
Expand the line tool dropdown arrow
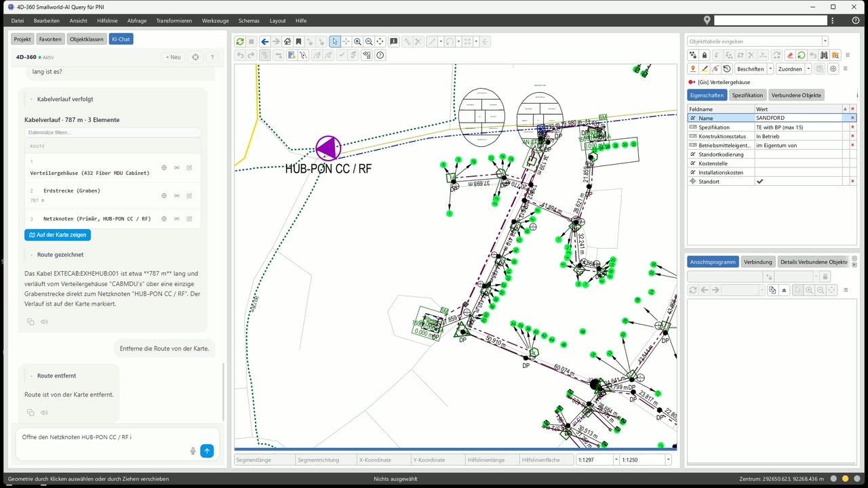pyautogui.click(x=441, y=41)
